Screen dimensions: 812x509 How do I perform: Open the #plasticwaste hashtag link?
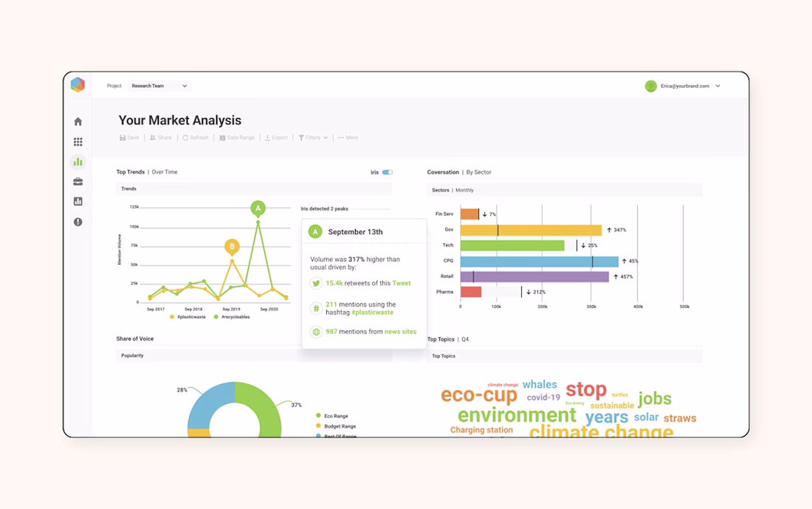click(372, 312)
